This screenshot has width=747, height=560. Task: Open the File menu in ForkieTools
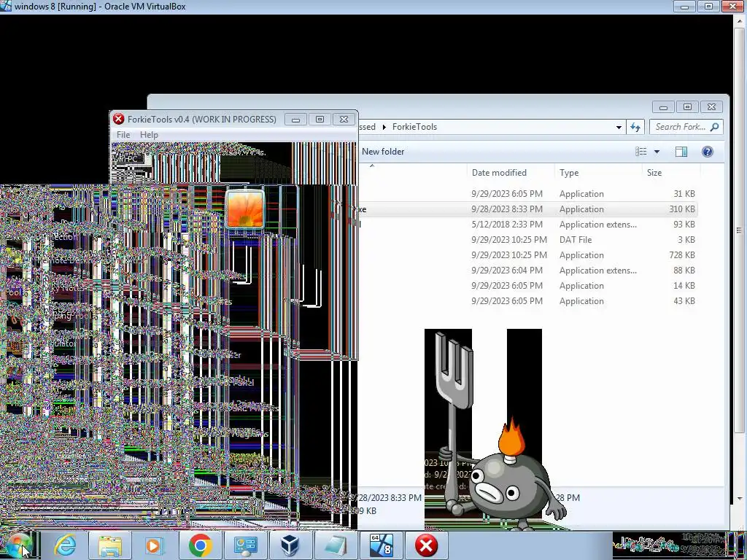[x=123, y=135]
